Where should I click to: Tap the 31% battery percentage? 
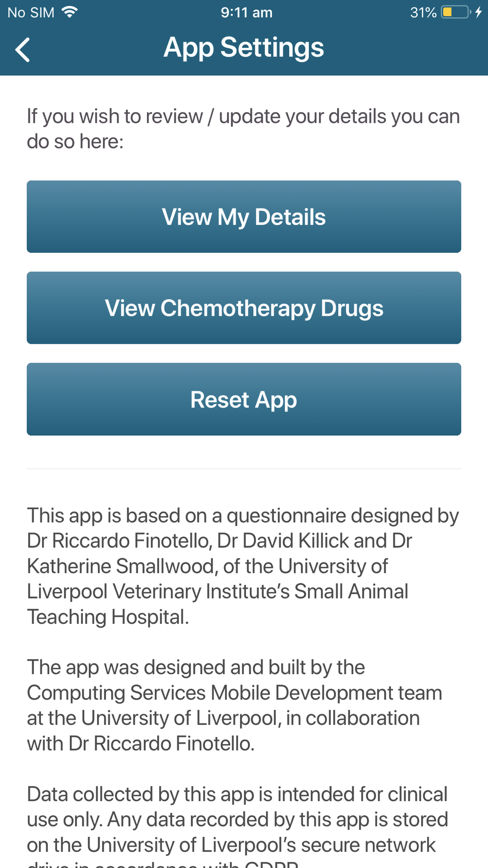pos(423,12)
